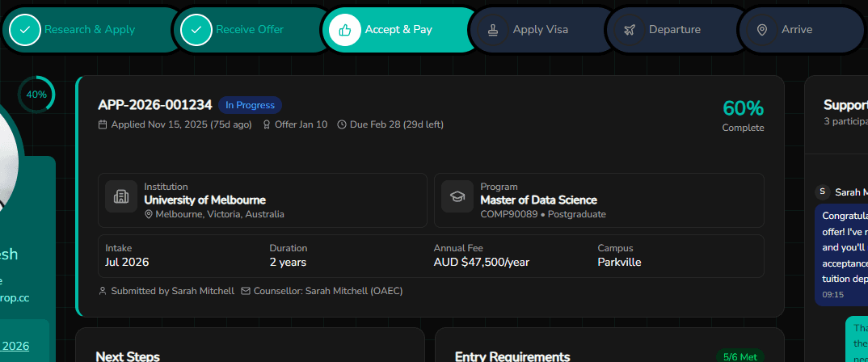
Task: Click the map pin icon before Melbourne, Victoria
Action: tap(149, 214)
